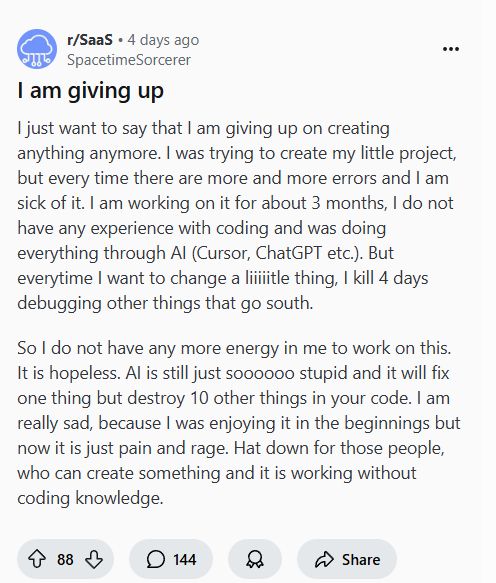Click the three-dot post options menu
Screen dimensions: 496x583
coord(451,49)
